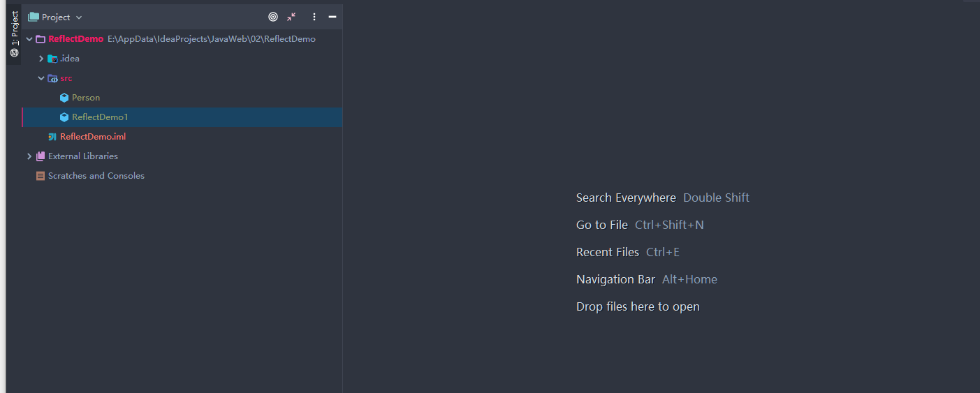The image size is (980, 393).
Task: Collapse the src folder
Action: click(x=41, y=78)
